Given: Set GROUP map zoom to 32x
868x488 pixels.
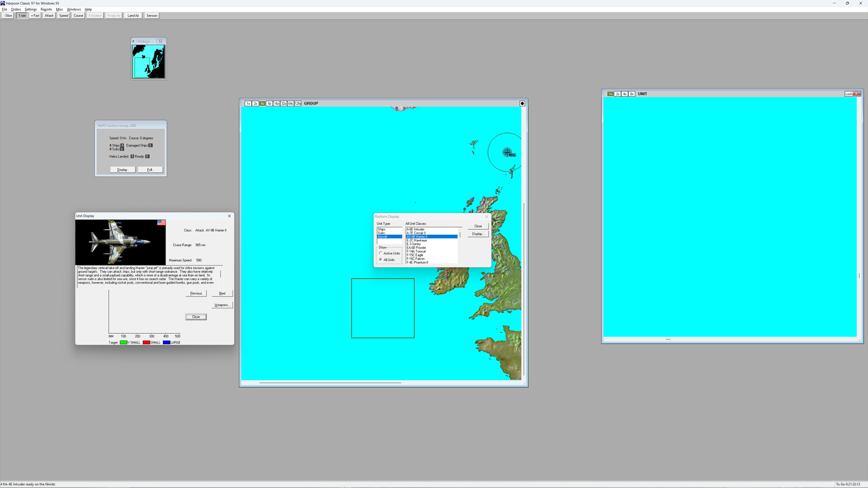Looking at the screenshot, I should click(x=283, y=103).
